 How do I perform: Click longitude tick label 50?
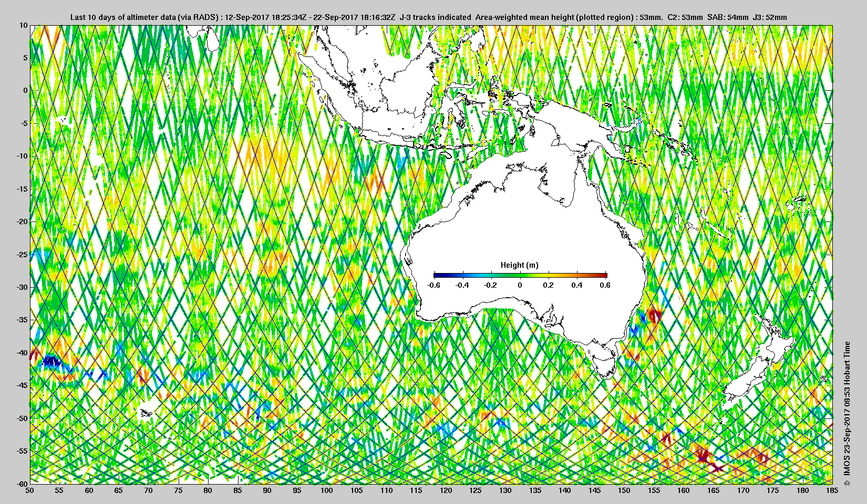click(30, 490)
